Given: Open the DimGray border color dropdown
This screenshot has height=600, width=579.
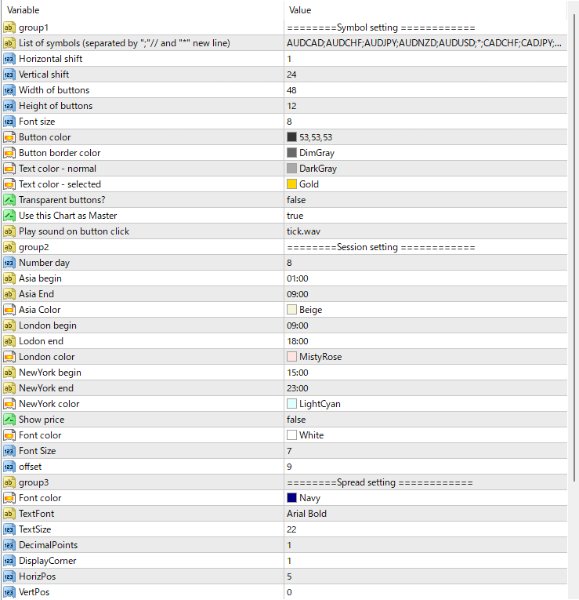Looking at the screenshot, I should (x=426, y=153).
